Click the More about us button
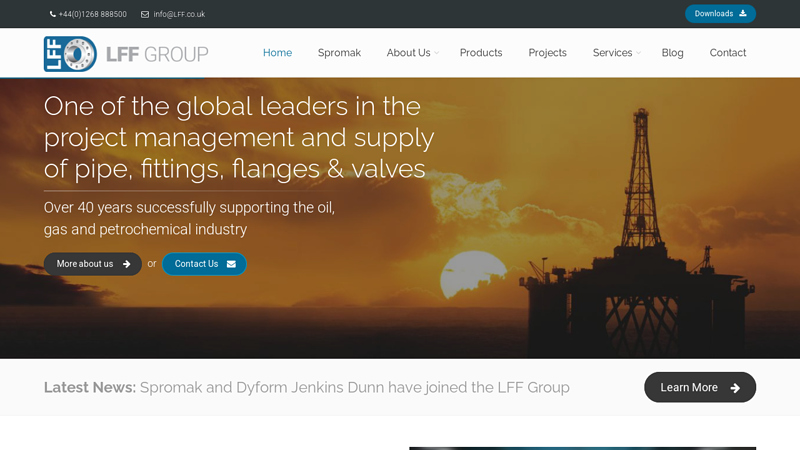The width and height of the screenshot is (800, 450). click(93, 264)
